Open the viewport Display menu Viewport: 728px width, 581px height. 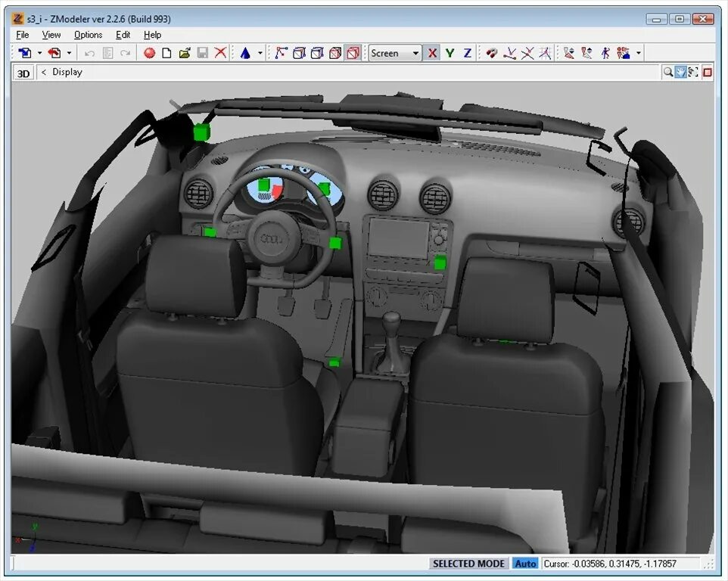tap(67, 72)
